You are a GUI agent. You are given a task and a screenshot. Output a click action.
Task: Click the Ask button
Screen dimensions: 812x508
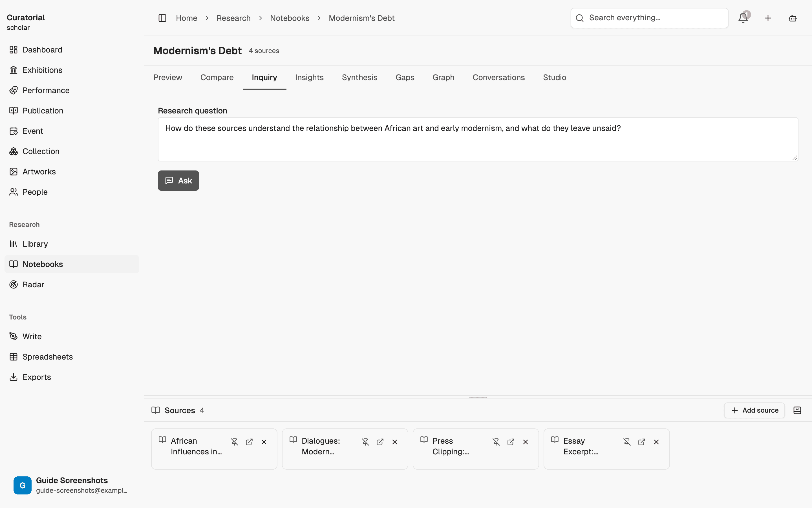pos(178,181)
